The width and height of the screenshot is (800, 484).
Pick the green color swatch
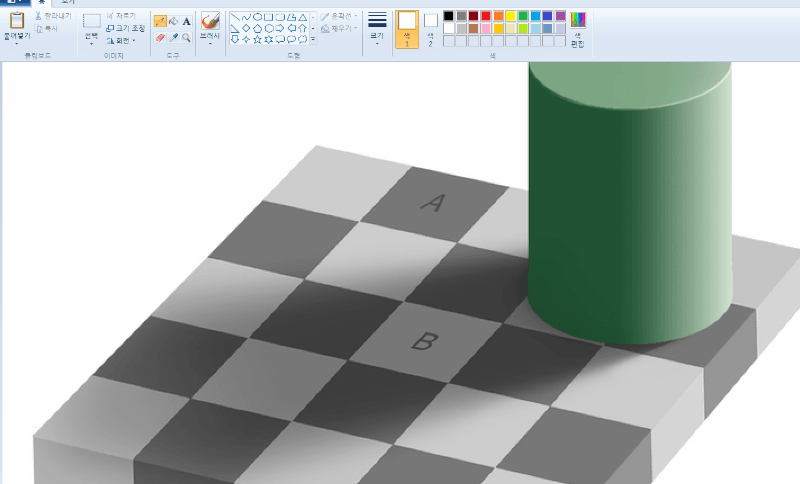tap(523, 16)
